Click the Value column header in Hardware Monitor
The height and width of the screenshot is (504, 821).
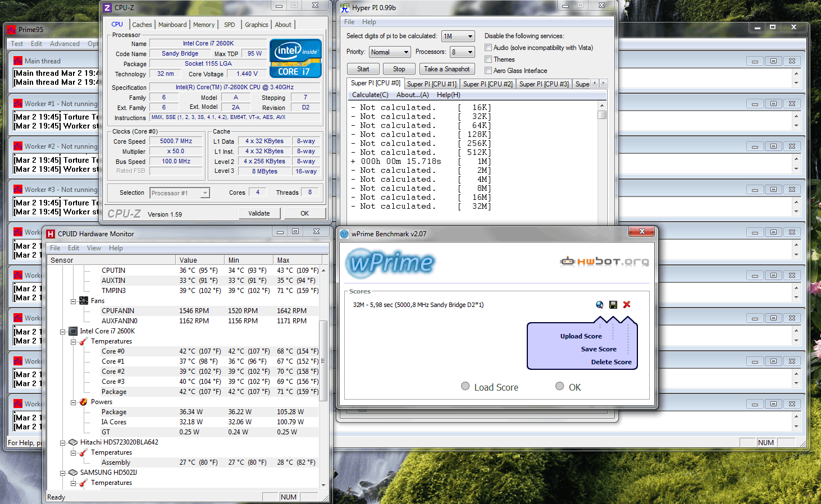pos(200,260)
